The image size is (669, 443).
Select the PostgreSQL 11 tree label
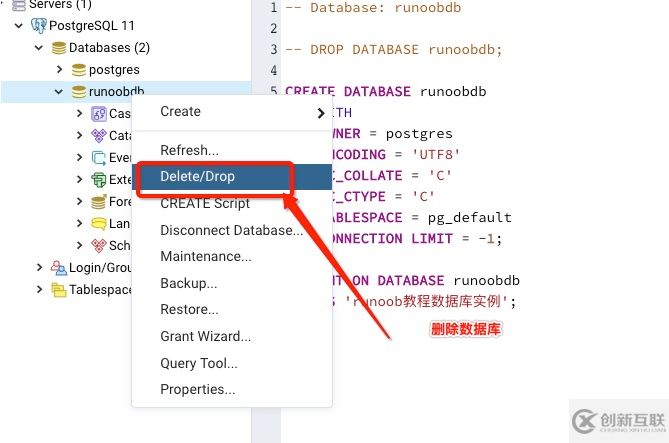point(92,26)
